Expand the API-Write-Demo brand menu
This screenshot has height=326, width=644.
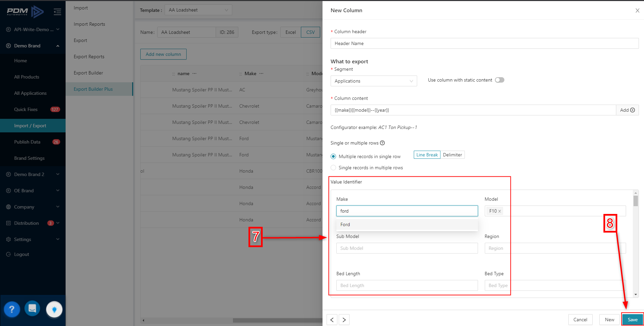58,29
